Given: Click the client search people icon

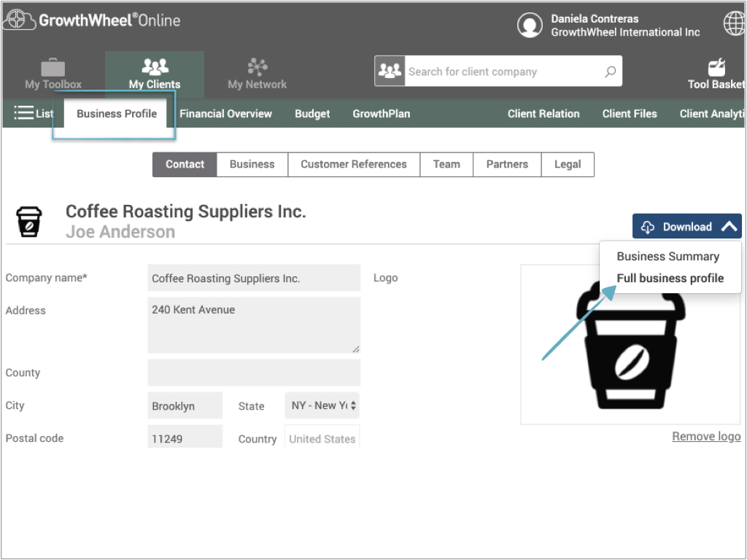Looking at the screenshot, I should (x=390, y=71).
